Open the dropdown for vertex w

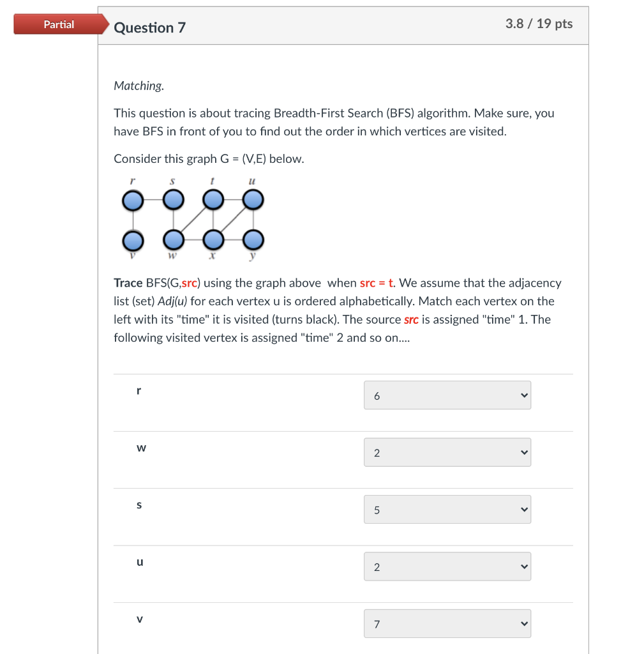pos(447,452)
